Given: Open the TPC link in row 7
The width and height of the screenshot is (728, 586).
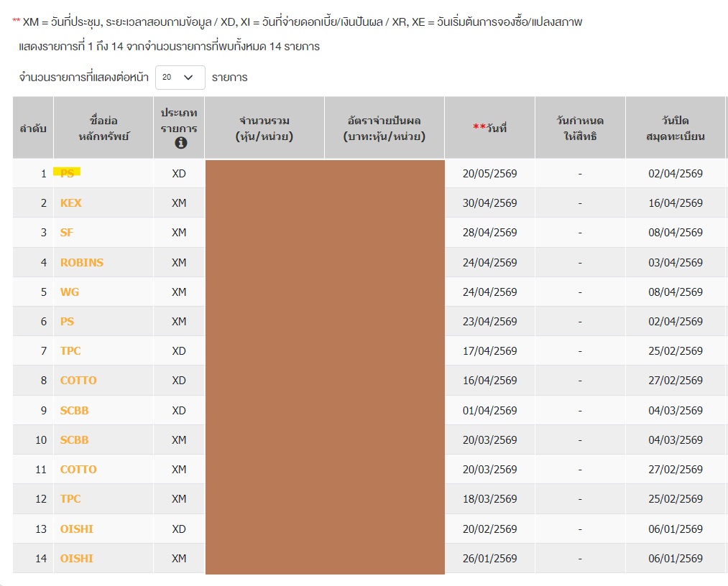Looking at the screenshot, I should (70, 351).
